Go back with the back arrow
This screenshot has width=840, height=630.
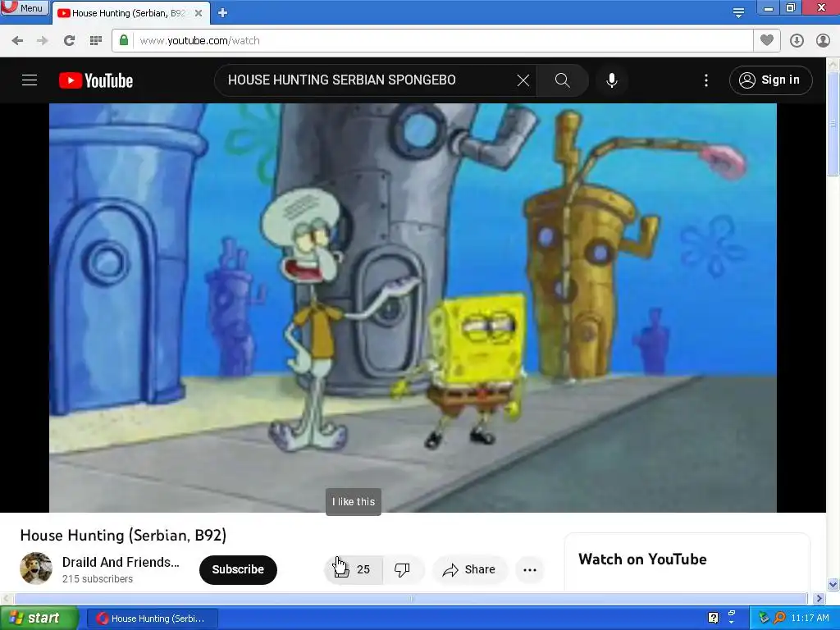click(17, 41)
